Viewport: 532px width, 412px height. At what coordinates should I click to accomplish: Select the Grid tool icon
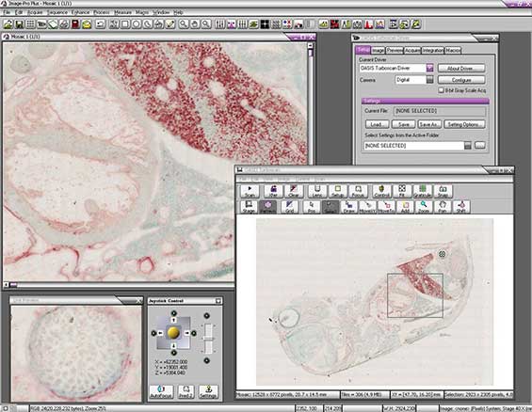(x=289, y=207)
